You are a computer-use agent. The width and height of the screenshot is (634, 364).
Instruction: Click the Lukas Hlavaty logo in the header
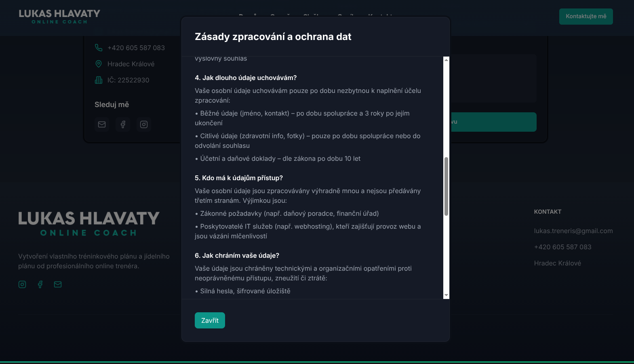59,16
